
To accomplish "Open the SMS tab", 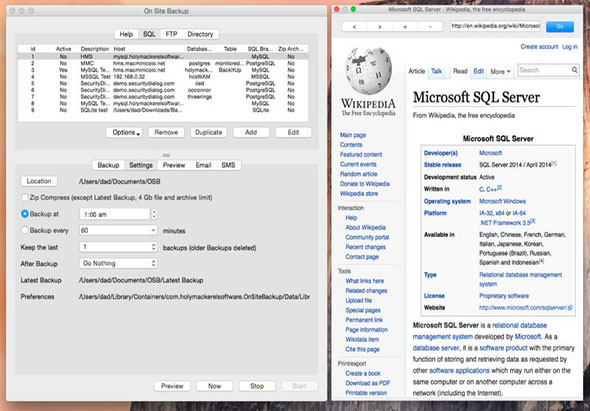I will point(228,165).
